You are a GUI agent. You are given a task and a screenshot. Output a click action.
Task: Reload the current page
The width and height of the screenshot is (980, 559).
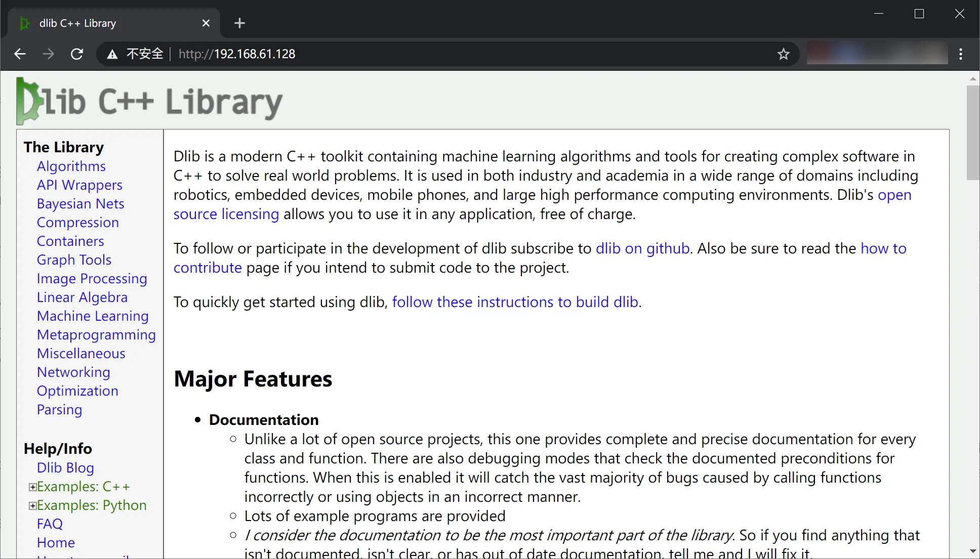(x=76, y=54)
